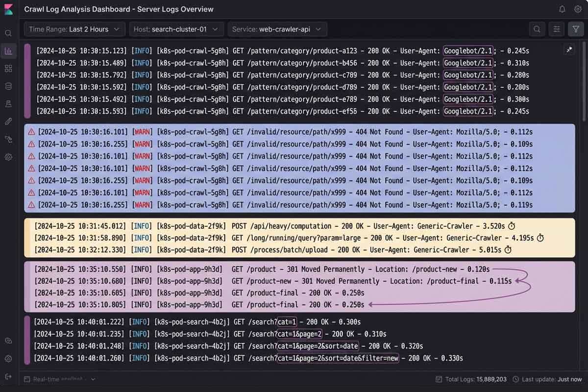Open the Host search-cluster-01 dropdown
The width and height of the screenshot is (588, 392).
tap(176, 29)
